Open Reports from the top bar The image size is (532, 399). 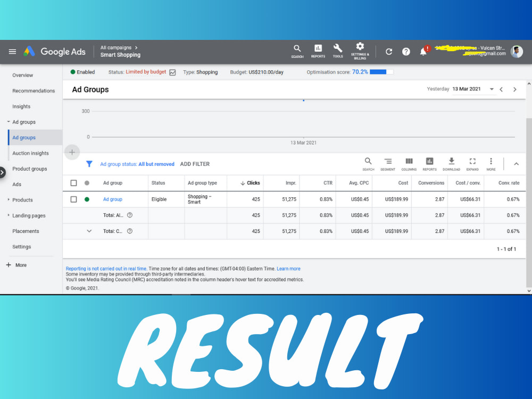pyautogui.click(x=318, y=51)
